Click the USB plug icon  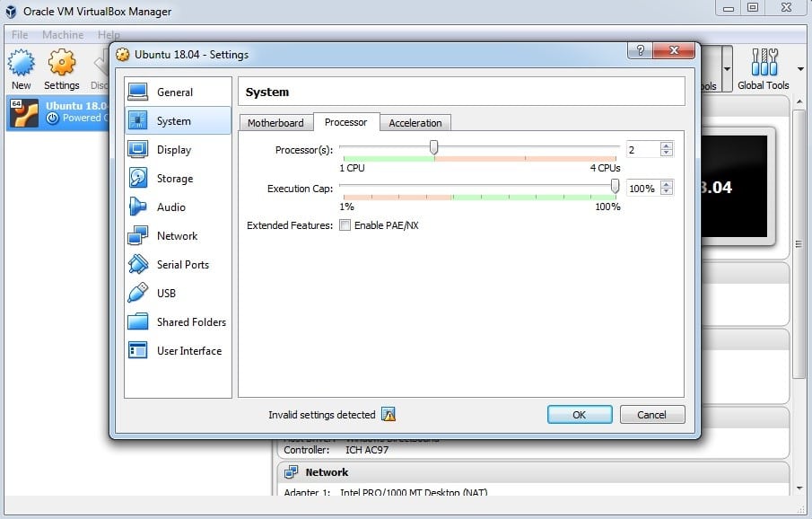coord(138,293)
